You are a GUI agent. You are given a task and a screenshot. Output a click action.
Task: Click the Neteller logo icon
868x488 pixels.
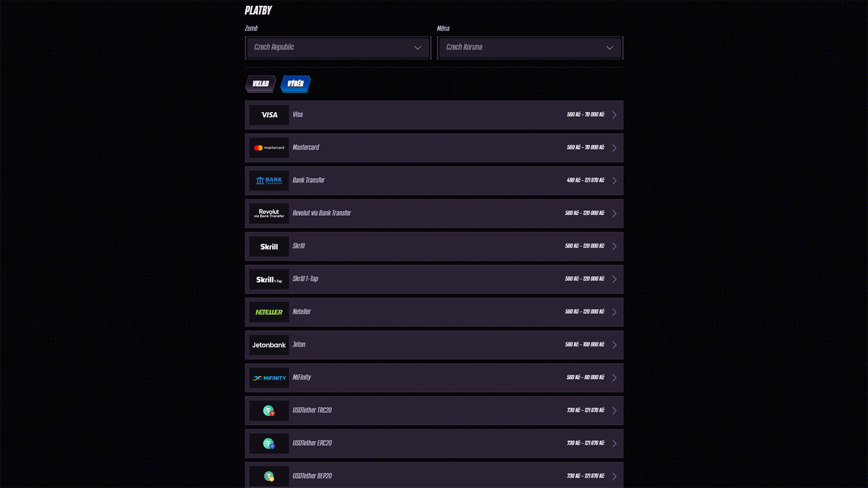269,312
